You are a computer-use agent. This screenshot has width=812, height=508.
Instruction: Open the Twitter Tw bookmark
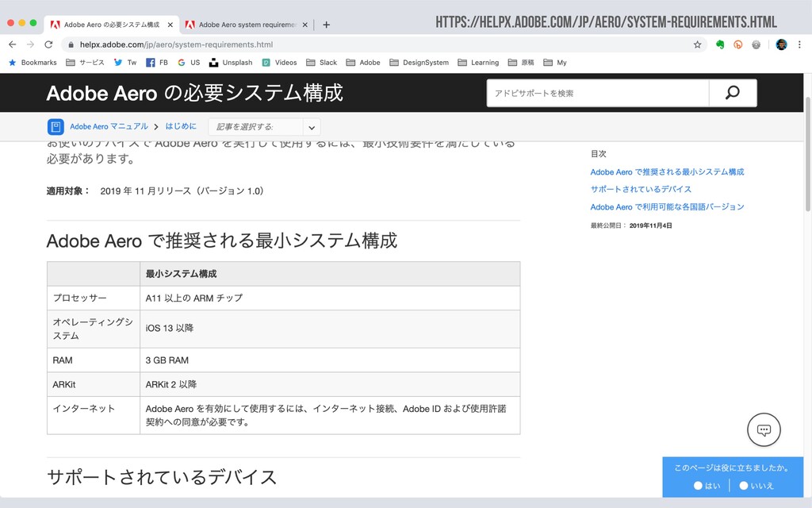(x=124, y=63)
